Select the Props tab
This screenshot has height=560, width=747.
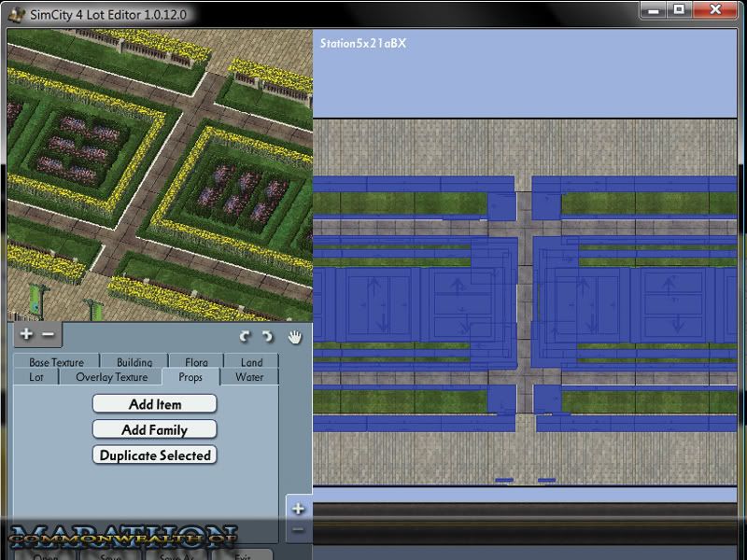point(190,377)
